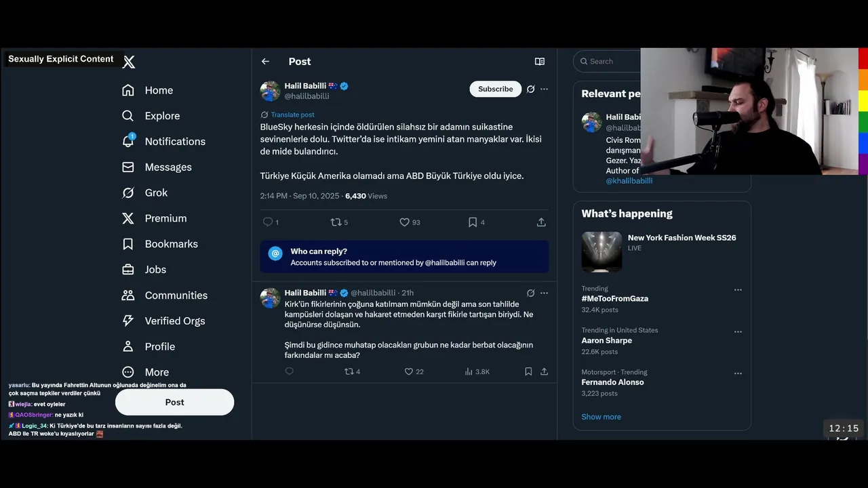Click Grok icon on the reply post
868x488 pixels.
click(531, 293)
